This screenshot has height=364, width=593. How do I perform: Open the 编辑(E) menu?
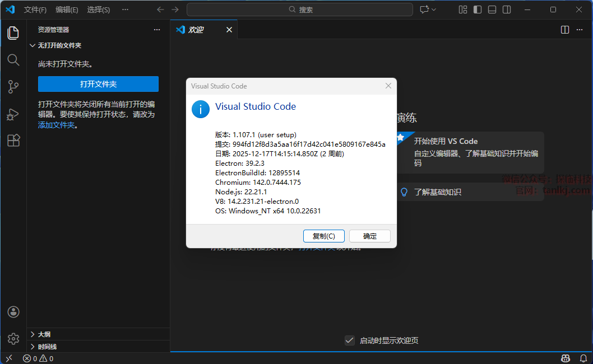[x=67, y=10]
